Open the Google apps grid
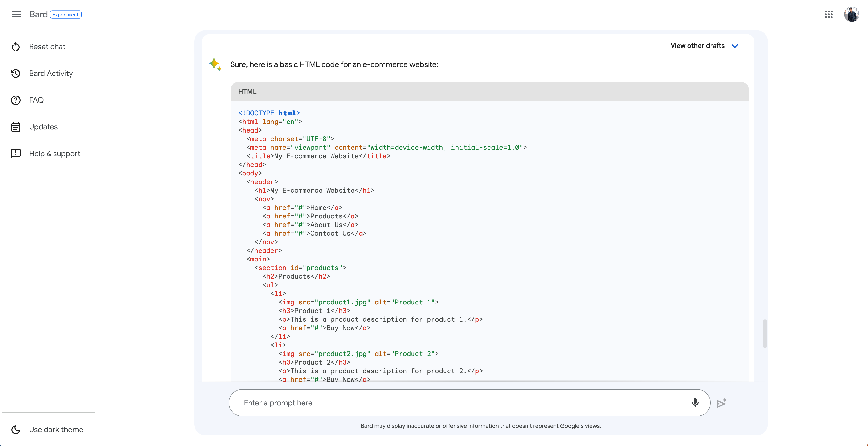The height and width of the screenshot is (446, 868). coord(829,15)
